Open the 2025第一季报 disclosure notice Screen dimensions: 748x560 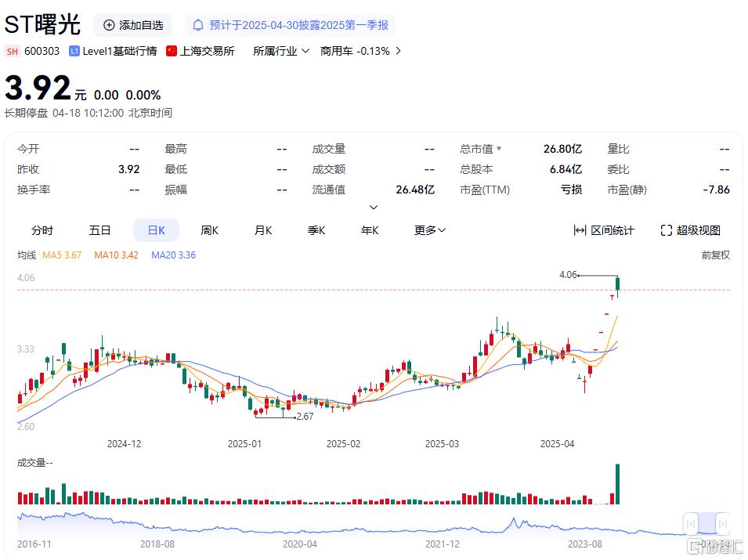click(x=290, y=25)
